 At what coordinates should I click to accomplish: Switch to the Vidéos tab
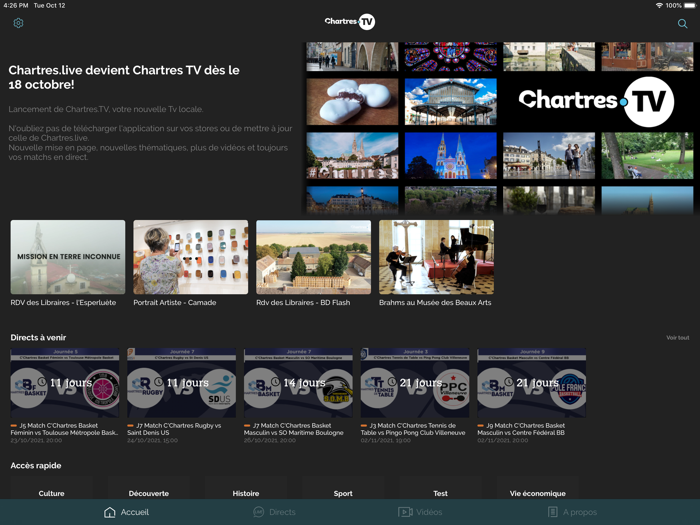tap(420, 512)
